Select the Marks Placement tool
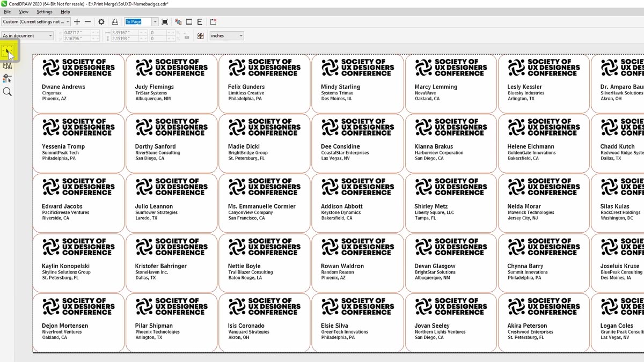This screenshot has height=362, width=644. pyautogui.click(x=8, y=79)
